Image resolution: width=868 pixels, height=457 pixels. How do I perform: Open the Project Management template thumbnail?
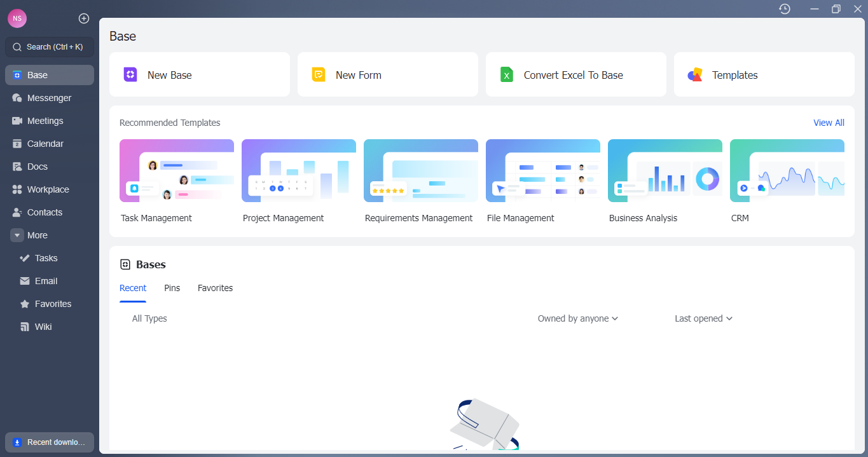point(299,171)
